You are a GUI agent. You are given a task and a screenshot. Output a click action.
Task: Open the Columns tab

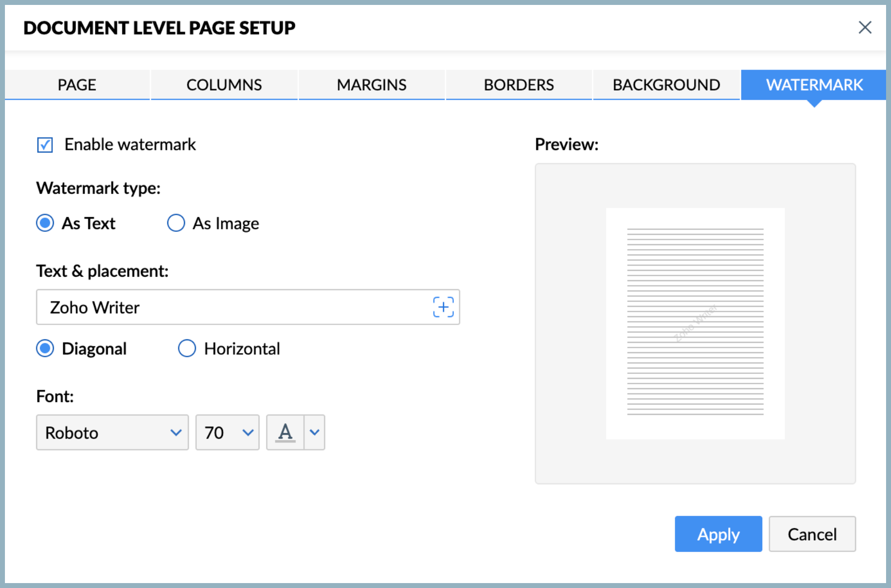(224, 85)
